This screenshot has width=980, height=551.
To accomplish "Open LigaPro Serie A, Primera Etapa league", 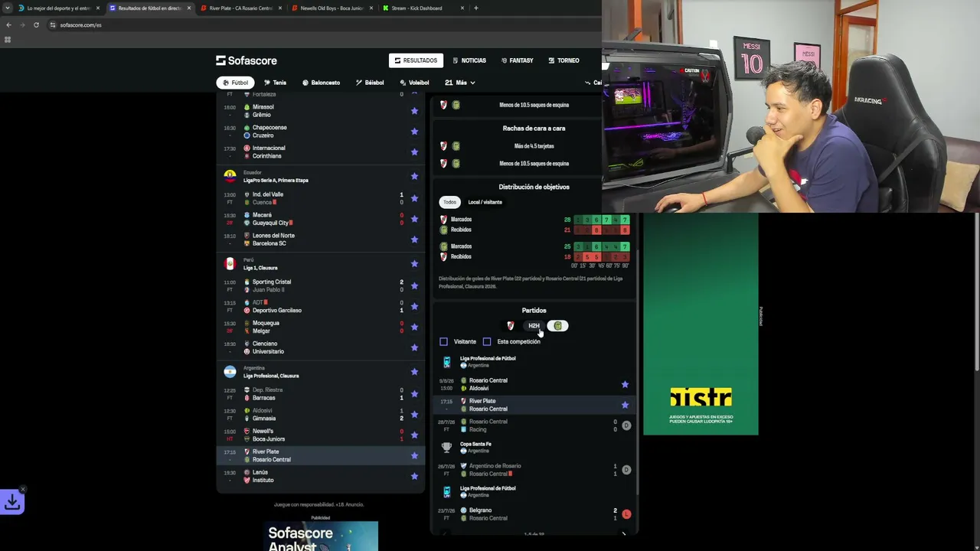I will click(x=276, y=181).
